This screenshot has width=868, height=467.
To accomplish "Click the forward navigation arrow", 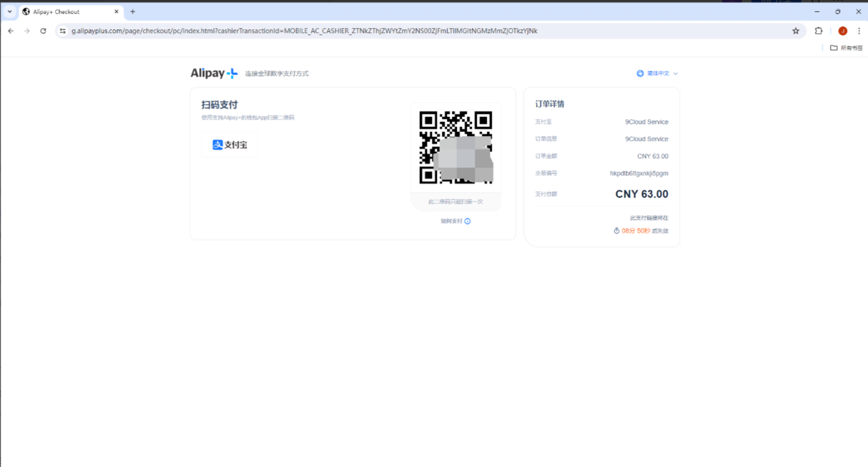I will [27, 31].
